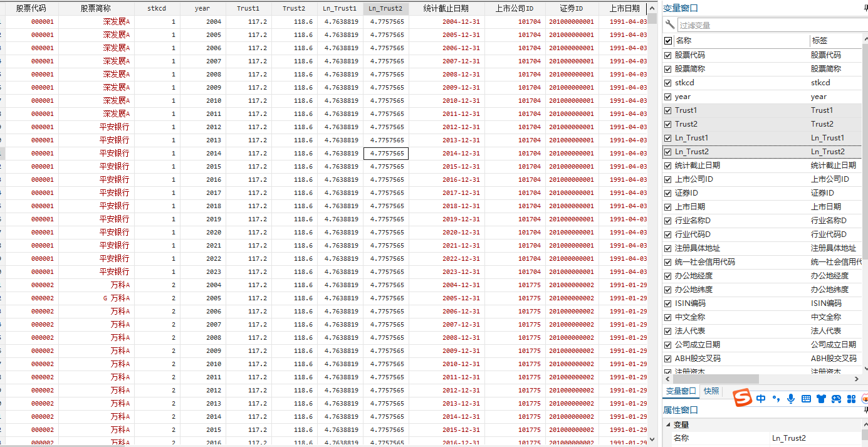This screenshot has width=868, height=447.
Task: Click the variable list scroll-right arrow
Action: 857,379
